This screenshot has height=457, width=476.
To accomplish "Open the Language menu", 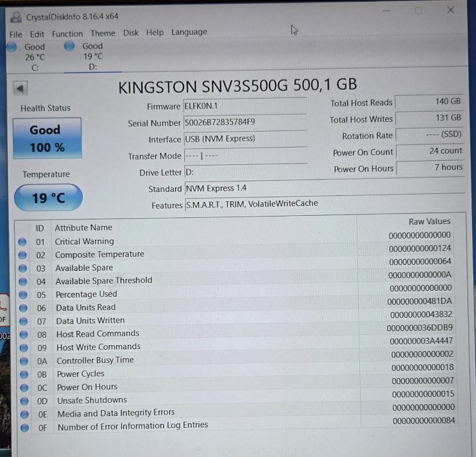I will click(x=189, y=32).
